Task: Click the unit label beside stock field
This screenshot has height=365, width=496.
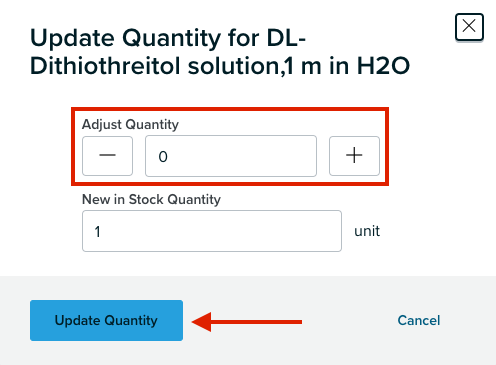Action: (367, 231)
